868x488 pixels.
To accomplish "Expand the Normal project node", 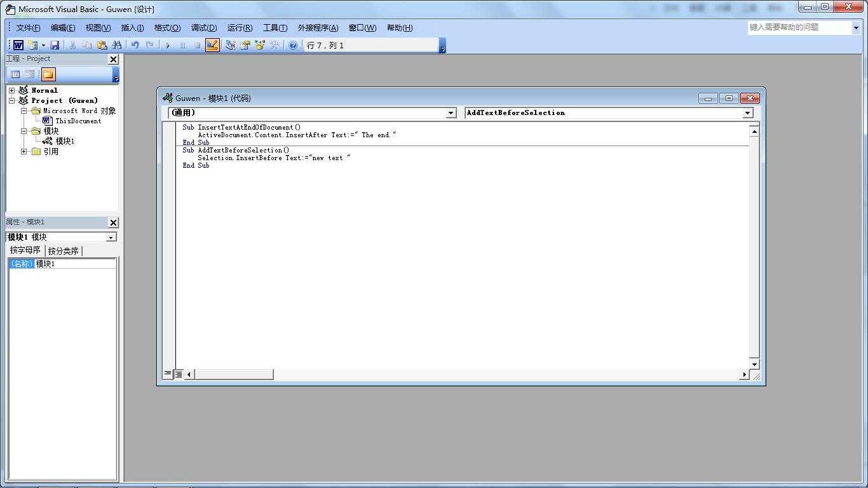I will [11, 90].
